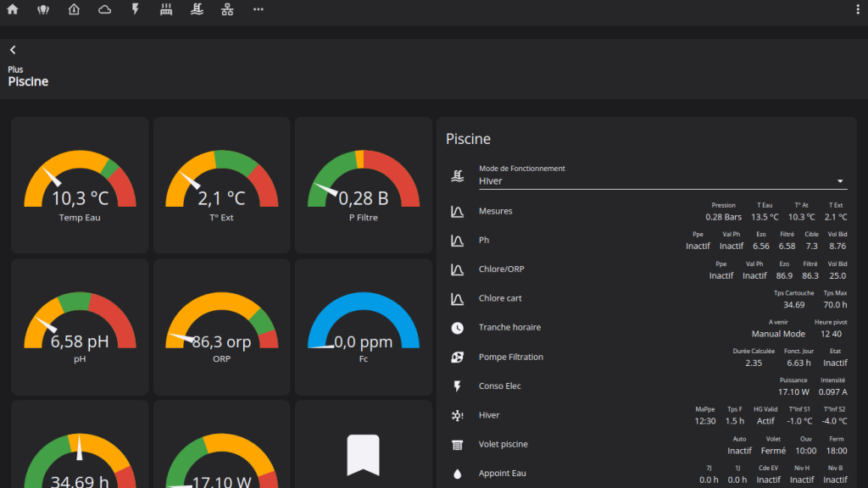
Task: Open the 34.69 h gauge card
Action: coord(80,444)
